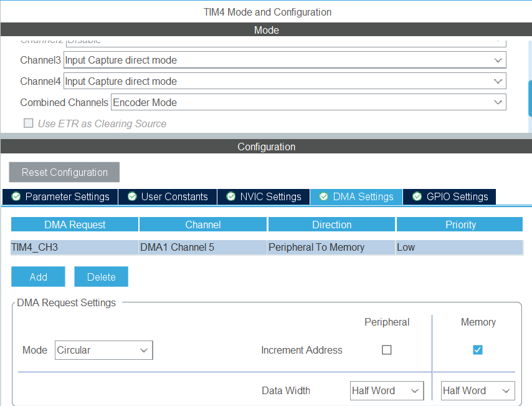532x406 pixels.
Task: Click the Reset Configuration button
Action: tap(64, 172)
